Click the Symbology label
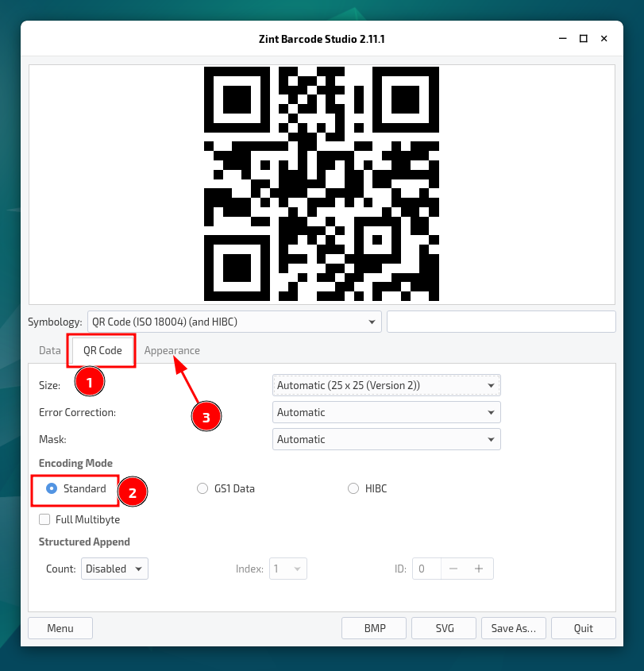The height and width of the screenshot is (671, 644). (x=55, y=322)
